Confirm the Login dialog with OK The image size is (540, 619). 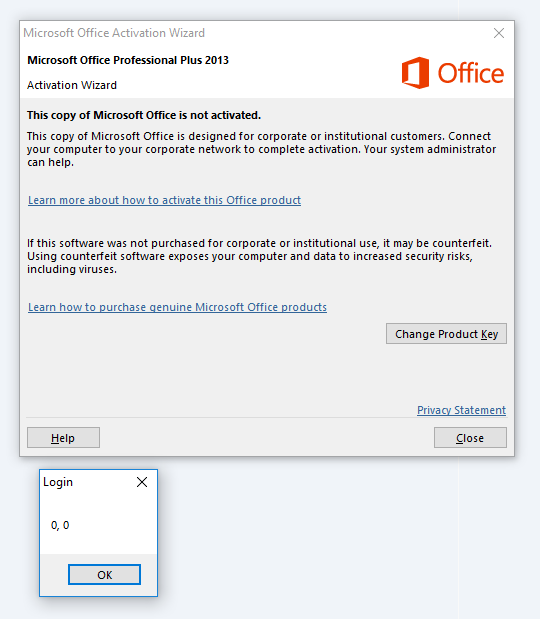click(x=104, y=575)
